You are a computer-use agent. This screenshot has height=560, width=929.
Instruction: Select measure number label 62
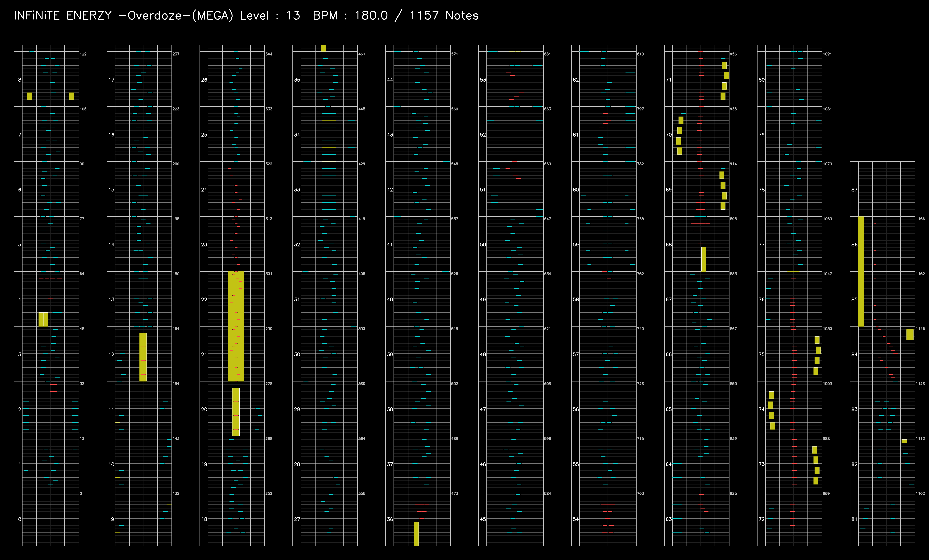576,80
